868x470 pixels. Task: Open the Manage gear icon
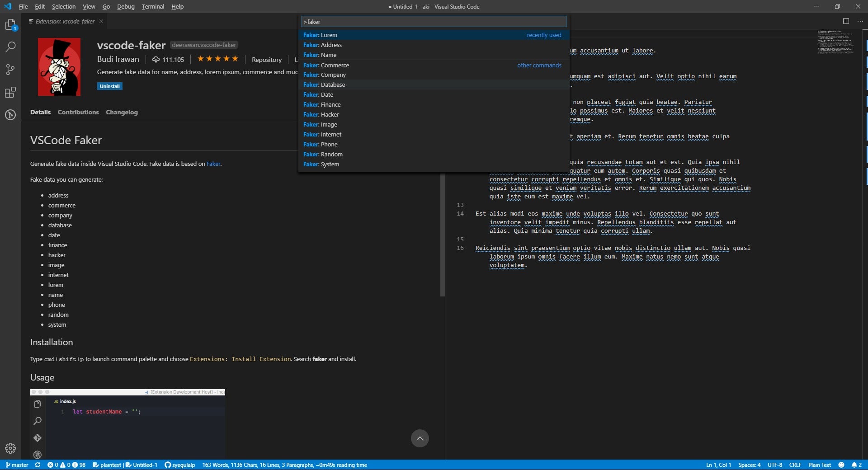[x=10, y=448]
